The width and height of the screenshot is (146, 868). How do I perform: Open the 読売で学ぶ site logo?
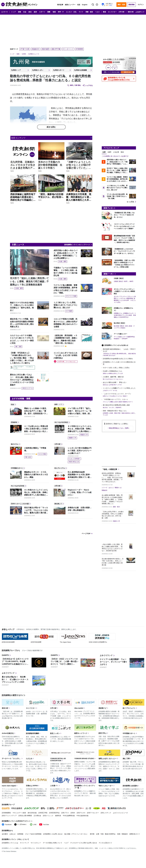click(109, 728)
